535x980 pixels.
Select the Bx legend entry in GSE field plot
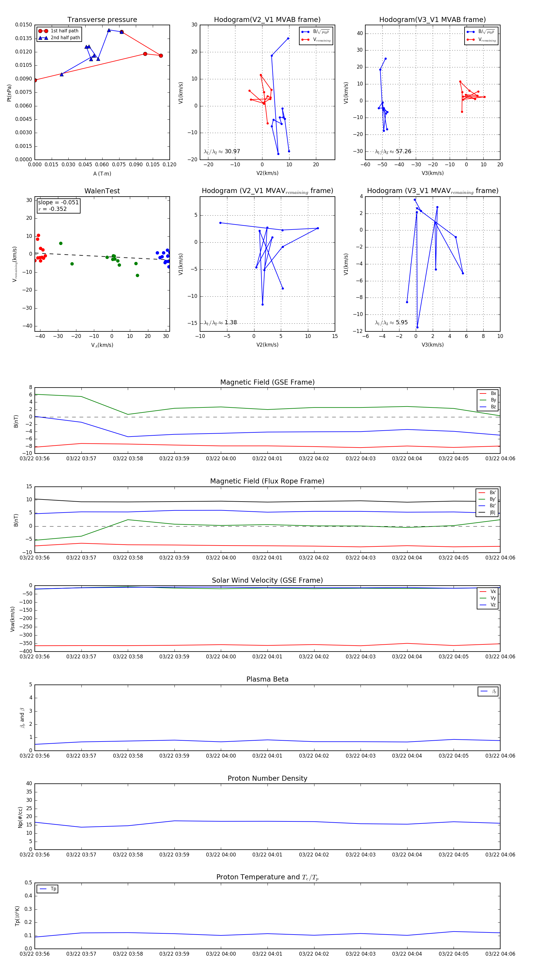(488, 393)
